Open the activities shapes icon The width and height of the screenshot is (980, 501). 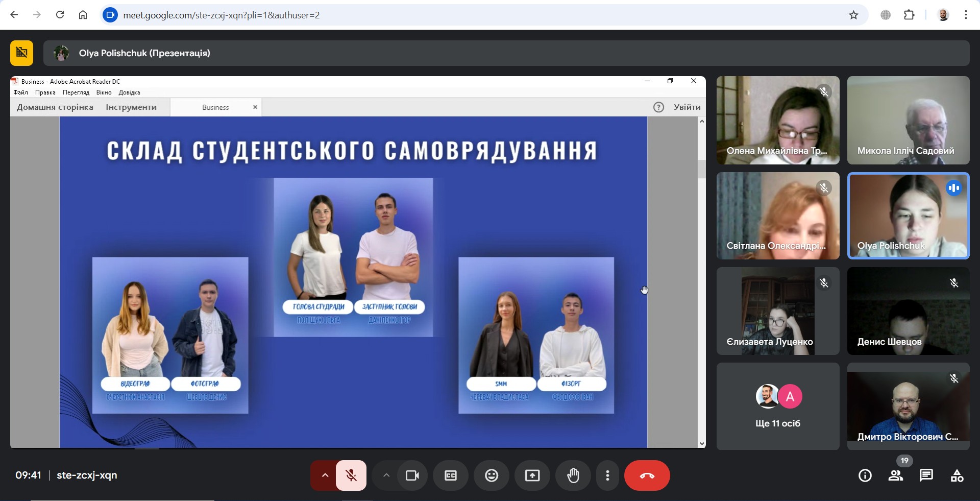957,475
